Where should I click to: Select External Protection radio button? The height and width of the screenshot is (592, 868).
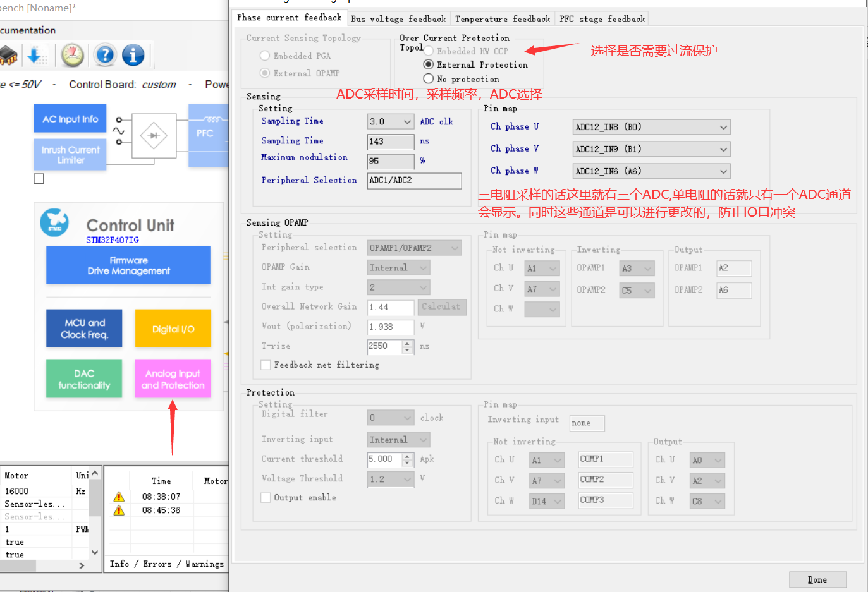(x=429, y=64)
